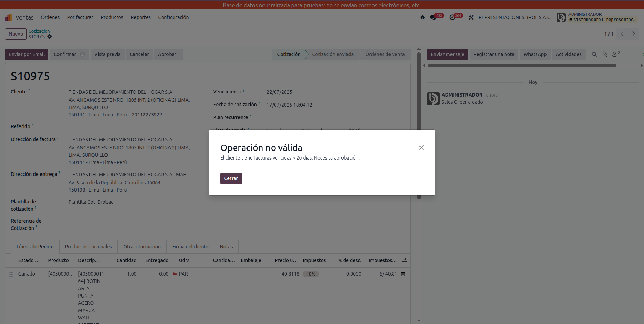Open the conversations messages icon

(x=433, y=17)
